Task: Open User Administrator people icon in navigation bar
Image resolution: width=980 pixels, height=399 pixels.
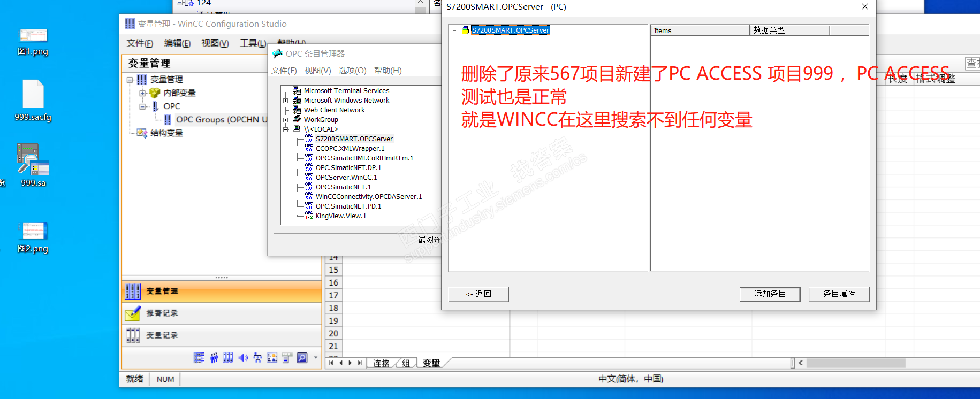Action: [x=214, y=358]
